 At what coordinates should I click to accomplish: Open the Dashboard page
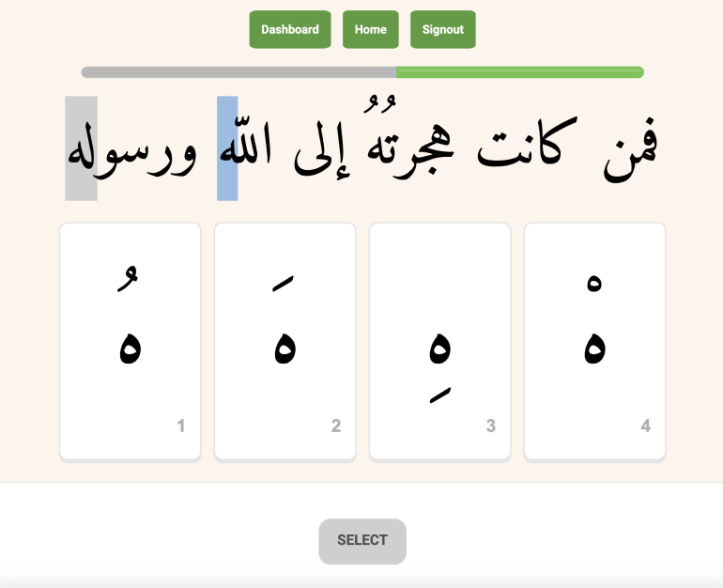(289, 29)
